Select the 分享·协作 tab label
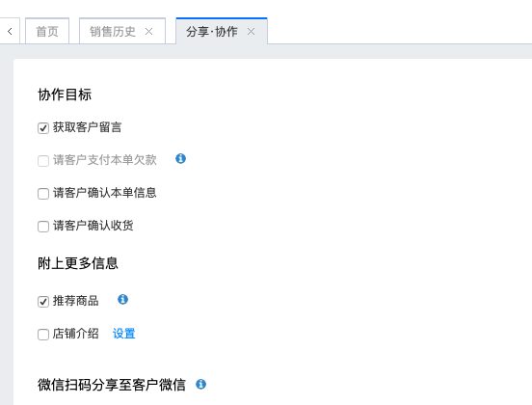 click(x=212, y=32)
